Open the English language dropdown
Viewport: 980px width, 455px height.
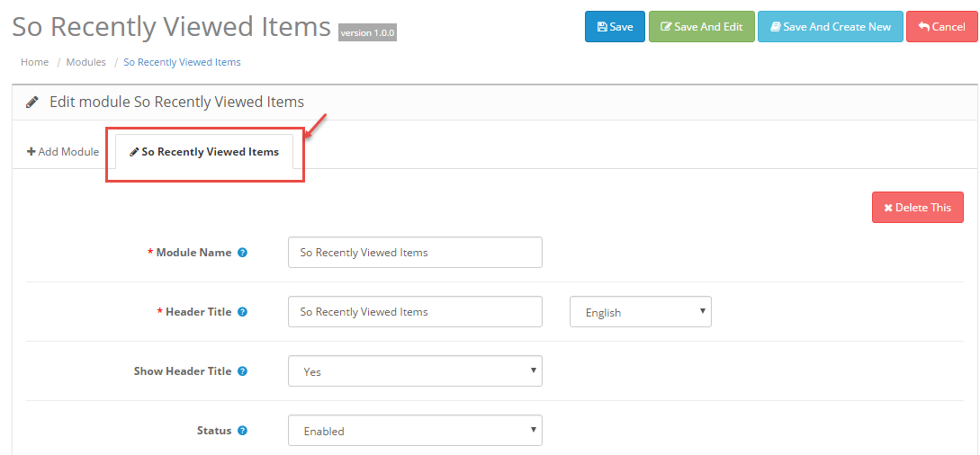click(x=641, y=313)
